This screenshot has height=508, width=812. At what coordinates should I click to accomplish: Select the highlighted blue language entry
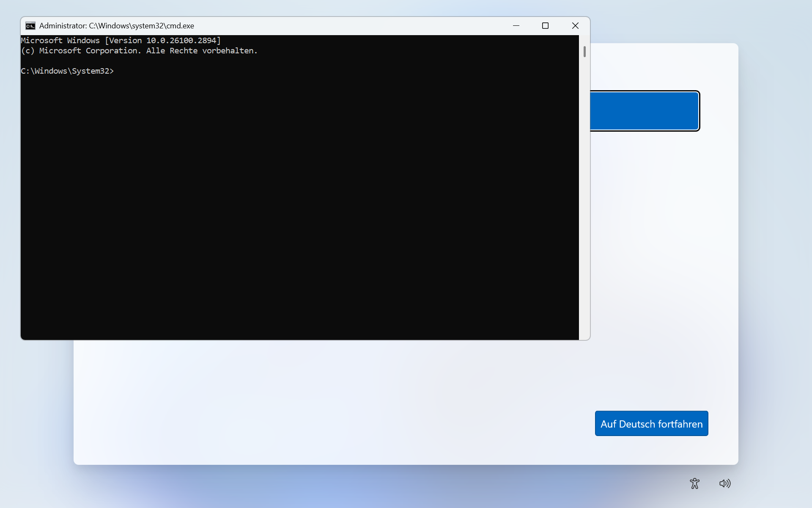(x=644, y=111)
